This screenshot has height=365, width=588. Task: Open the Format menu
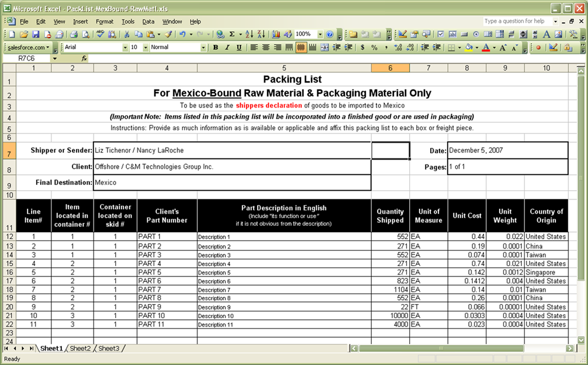click(104, 22)
